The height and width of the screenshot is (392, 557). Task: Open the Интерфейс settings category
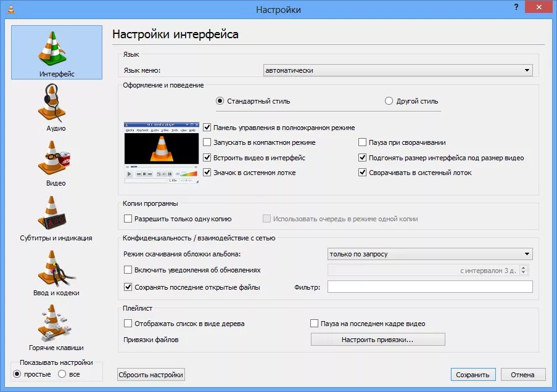[x=57, y=52]
